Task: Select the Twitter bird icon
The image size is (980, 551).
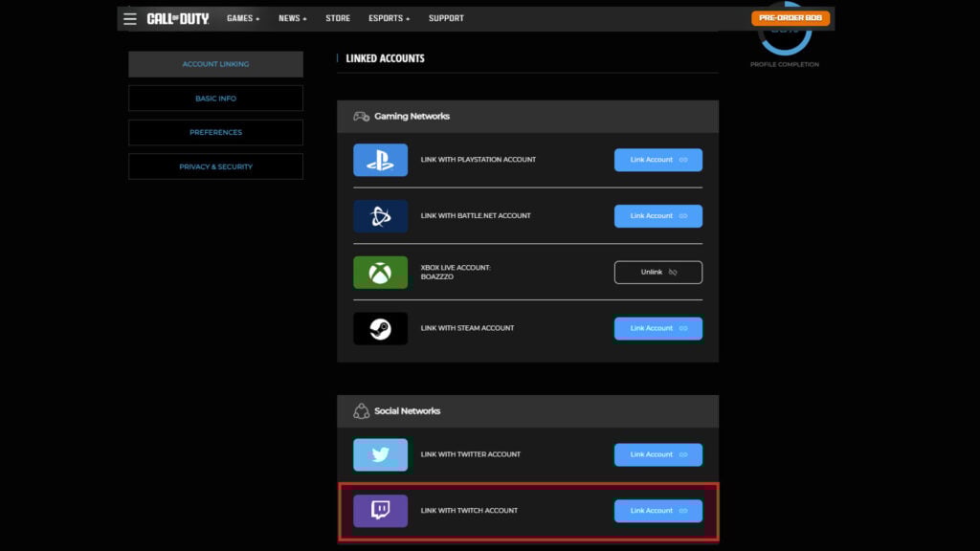Action: click(380, 454)
